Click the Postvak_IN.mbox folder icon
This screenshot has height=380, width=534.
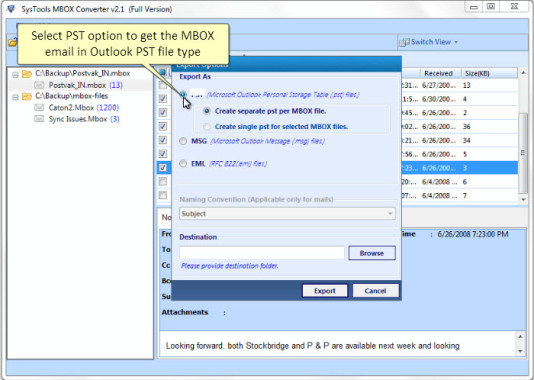[27, 74]
